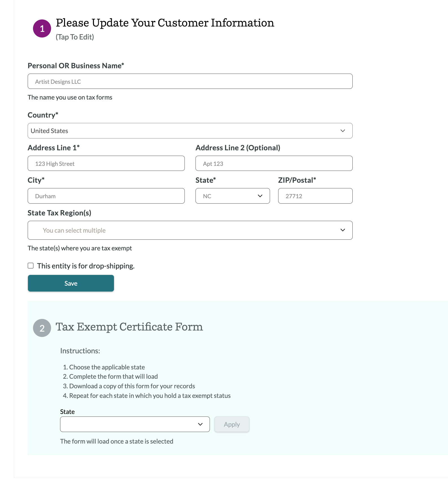Screen dimensions: 448x485
Task: Open the NC state dropdown
Action: [x=232, y=196]
